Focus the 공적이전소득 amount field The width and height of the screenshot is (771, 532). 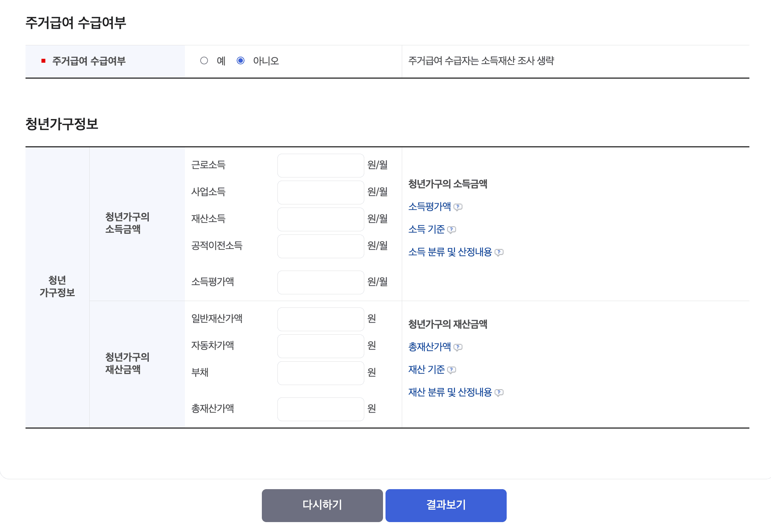(320, 246)
